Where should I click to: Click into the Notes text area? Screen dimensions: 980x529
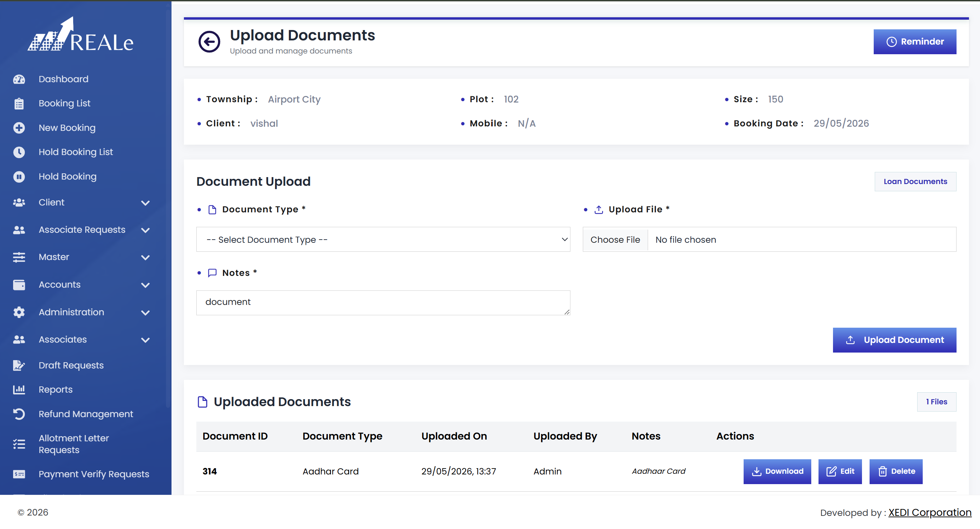coord(383,303)
